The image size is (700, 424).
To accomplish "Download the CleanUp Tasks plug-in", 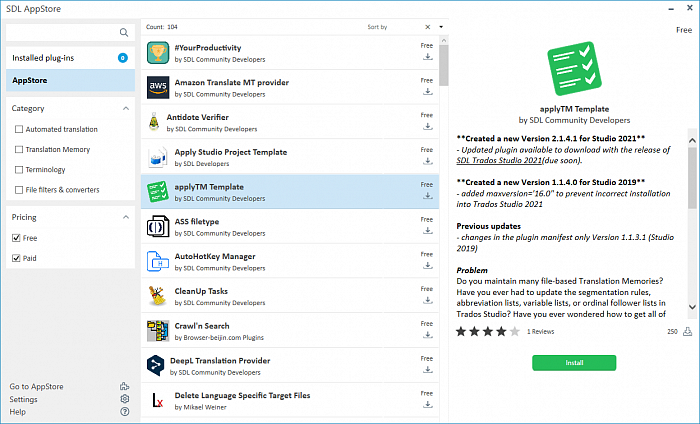I will [x=428, y=300].
